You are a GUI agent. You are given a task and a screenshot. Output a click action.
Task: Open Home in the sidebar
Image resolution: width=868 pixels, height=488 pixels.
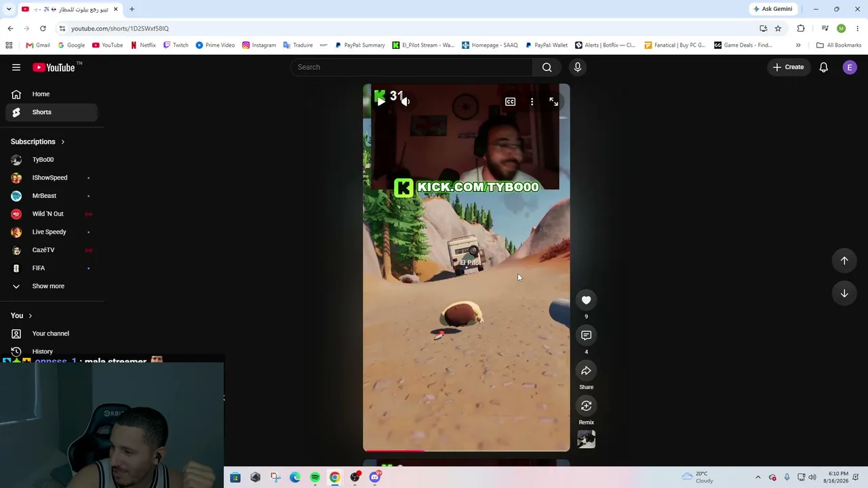tap(52, 94)
